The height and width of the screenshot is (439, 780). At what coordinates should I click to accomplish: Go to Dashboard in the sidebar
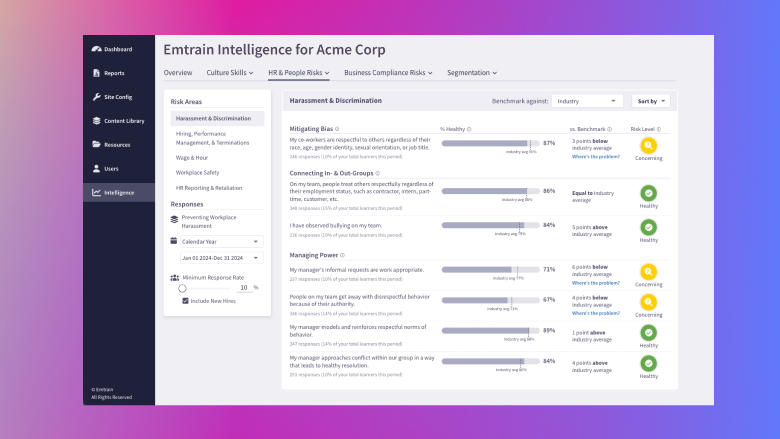click(118, 49)
